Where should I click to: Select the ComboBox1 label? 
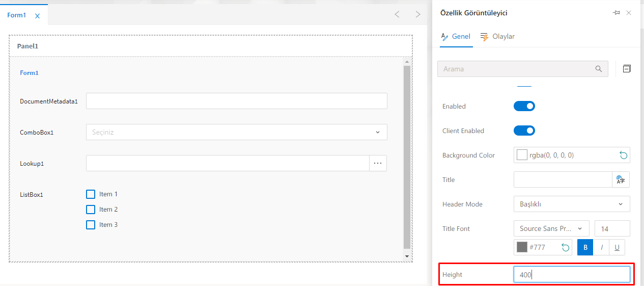pos(37,133)
